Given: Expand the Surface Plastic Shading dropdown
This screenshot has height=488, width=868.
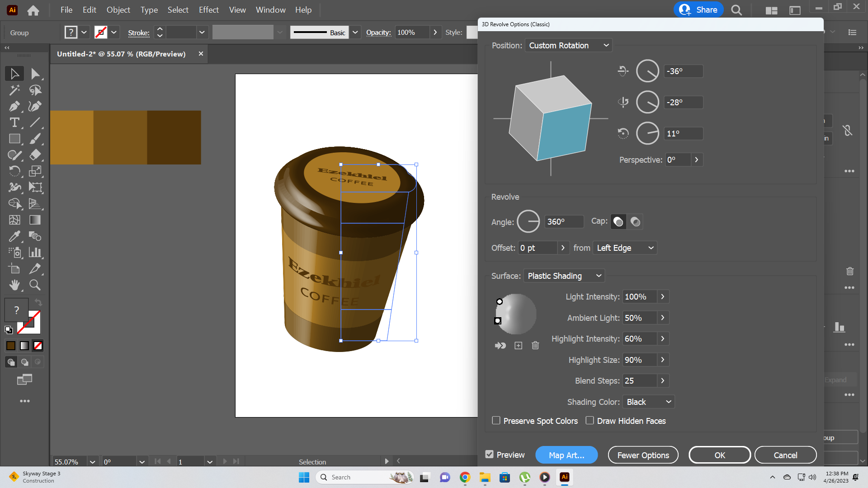Looking at the screenshot, I should 564,276.
